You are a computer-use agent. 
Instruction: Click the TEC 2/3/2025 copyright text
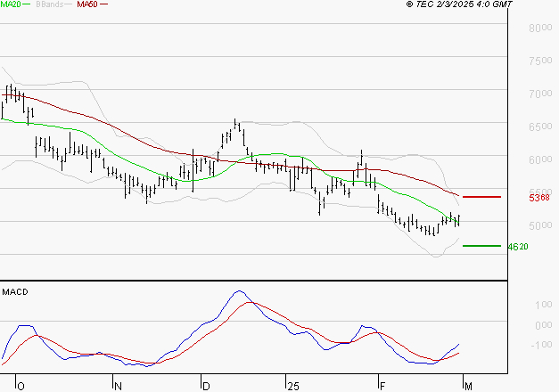tap(459, 4)
